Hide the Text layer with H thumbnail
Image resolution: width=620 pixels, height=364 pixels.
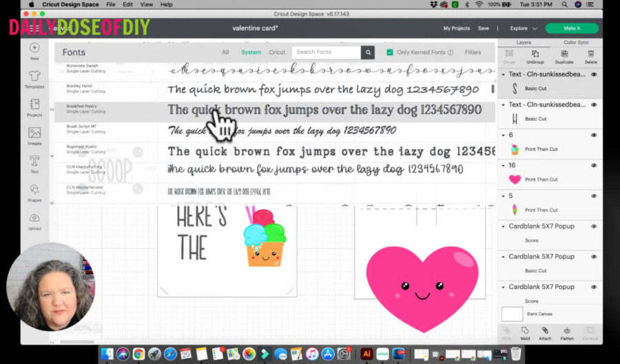click(x=594, y=105)
